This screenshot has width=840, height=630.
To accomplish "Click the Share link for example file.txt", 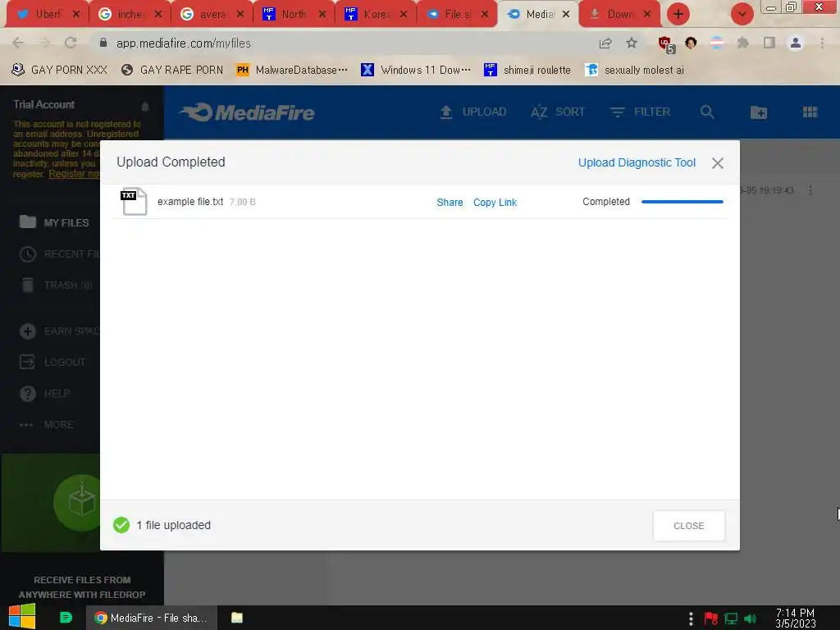I will 450,203.
